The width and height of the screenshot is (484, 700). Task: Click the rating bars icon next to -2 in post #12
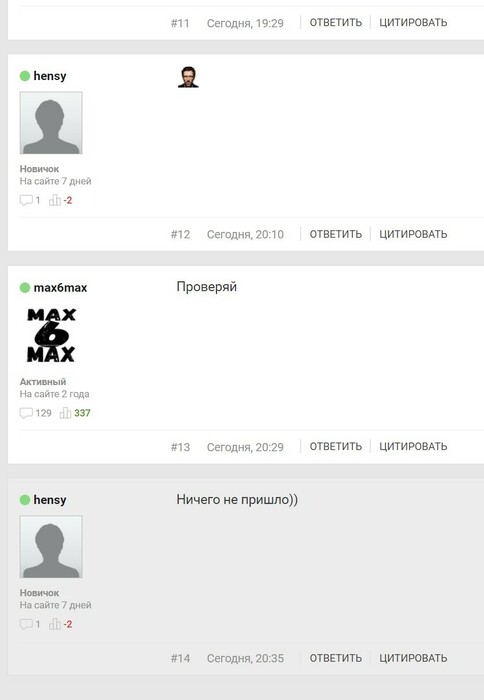point(54,200)
